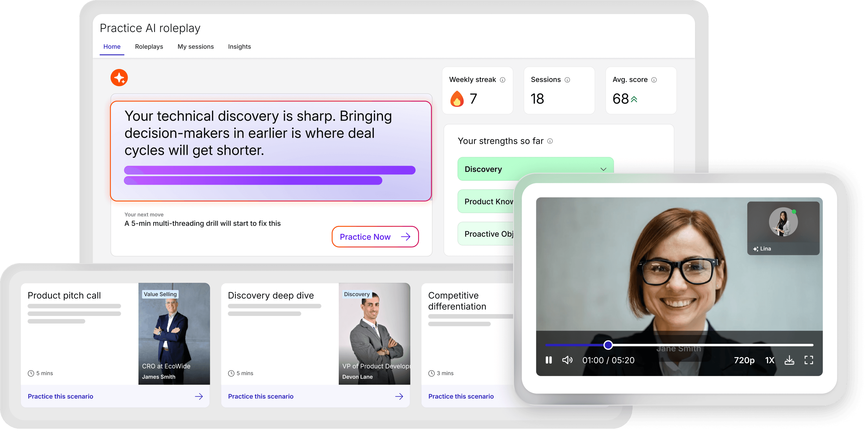Click the orange AI sparkle icon
This screenshot has height=431, width=868.
(x=119, y=78)
